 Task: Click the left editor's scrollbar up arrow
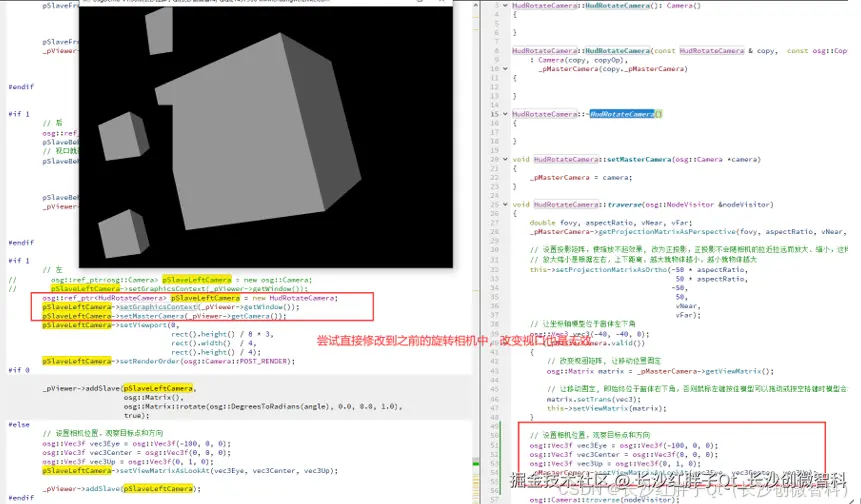point(476,4)
